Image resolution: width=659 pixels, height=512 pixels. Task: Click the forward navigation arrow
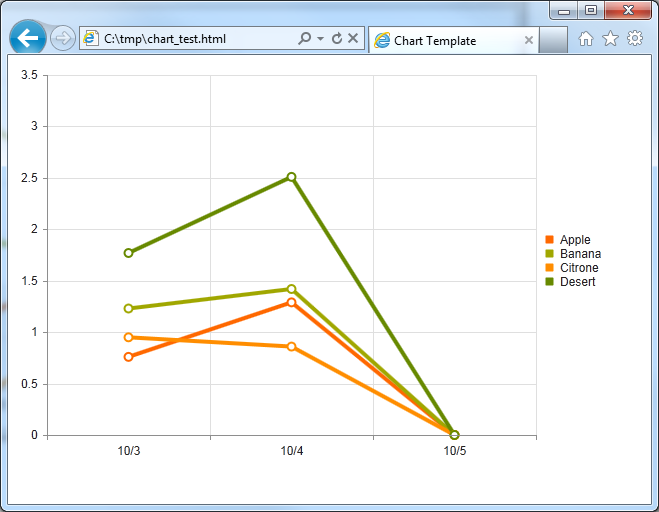pyautogui.click(x=63, y=38)
